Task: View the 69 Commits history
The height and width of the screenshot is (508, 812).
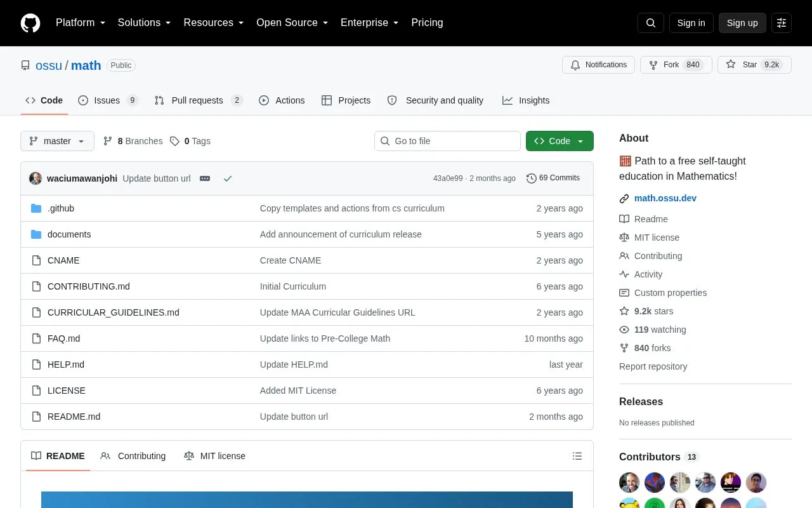Action: tap(553, 178)
